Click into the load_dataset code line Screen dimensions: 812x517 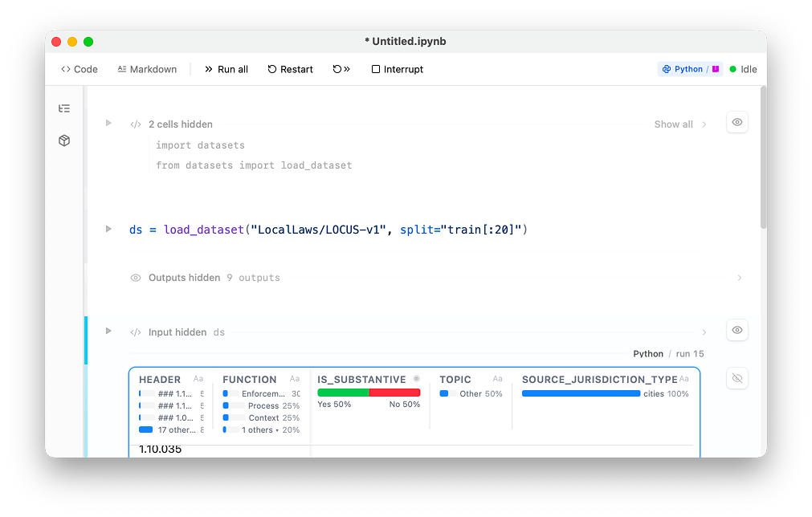pos(328,230)
